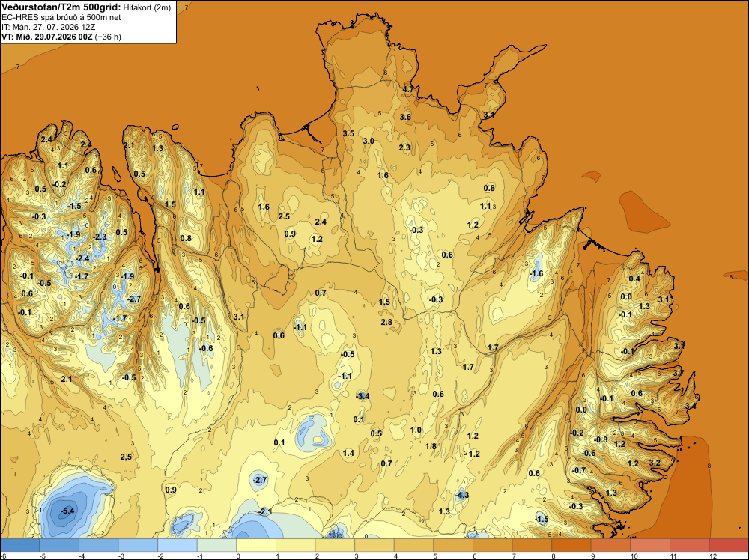
Task: Click the 4.7 temperature value
Action: 408,89
